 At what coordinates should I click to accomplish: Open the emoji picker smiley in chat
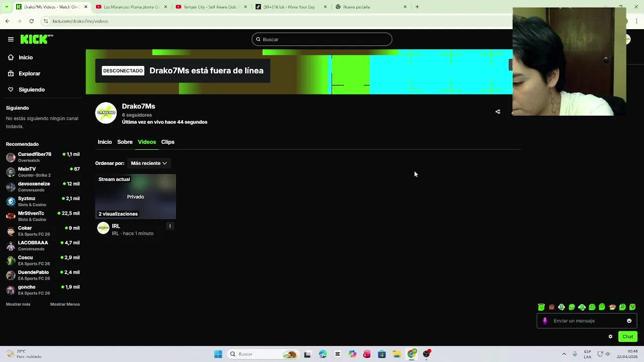[629, 321]
